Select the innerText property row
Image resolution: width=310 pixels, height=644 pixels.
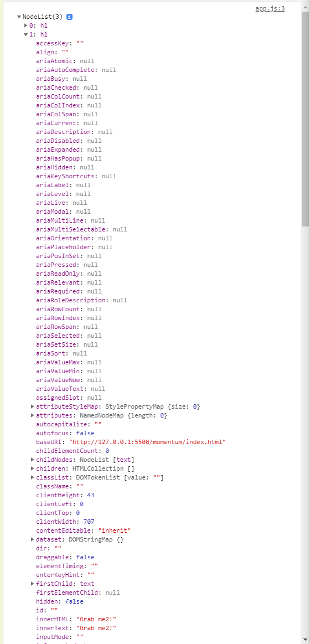76,628
